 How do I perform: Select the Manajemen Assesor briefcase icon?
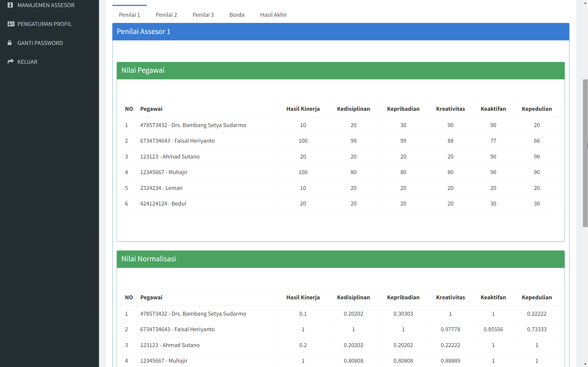pyautogui.click(x=10, y=5)
